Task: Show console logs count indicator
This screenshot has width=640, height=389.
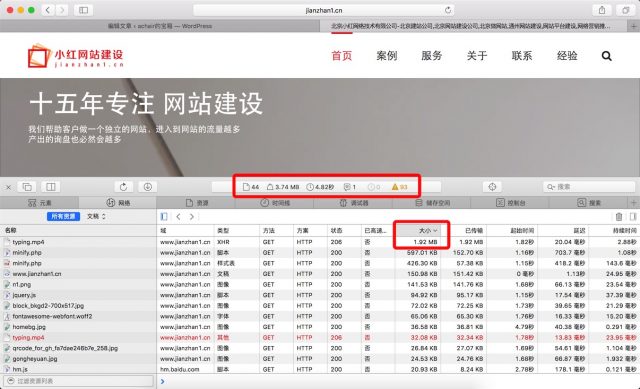Action: click(350, 187)
